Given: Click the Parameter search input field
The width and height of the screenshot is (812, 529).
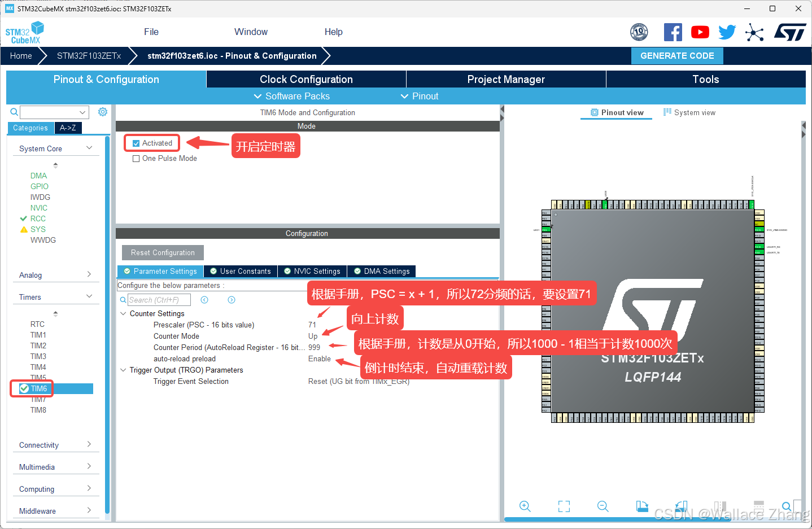Looking at the screenshot, I should pyautogui.click(x=159, y=300).
